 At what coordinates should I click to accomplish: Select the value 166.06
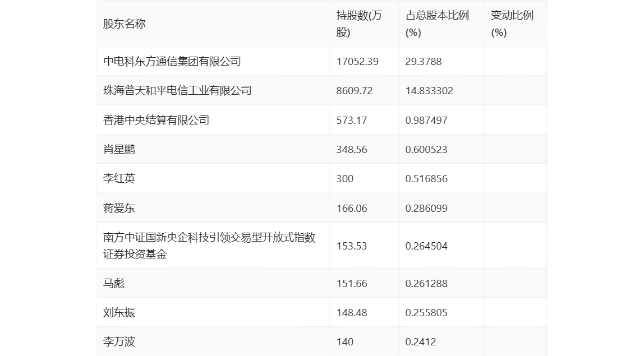click(352, 208)
